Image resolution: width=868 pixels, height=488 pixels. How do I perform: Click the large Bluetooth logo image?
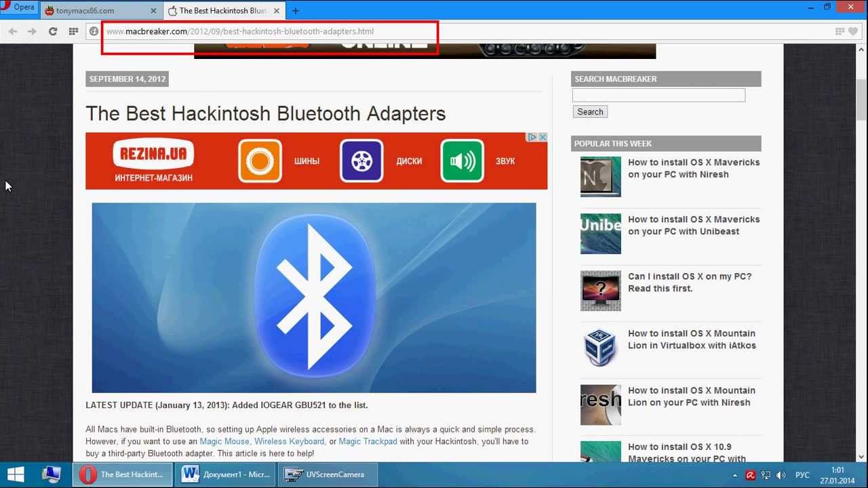coord(314,298)
